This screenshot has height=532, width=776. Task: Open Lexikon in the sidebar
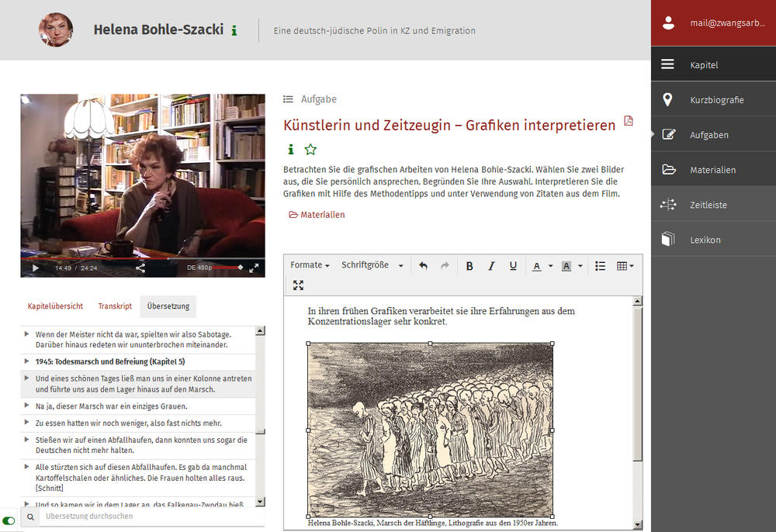coord(713,240)
